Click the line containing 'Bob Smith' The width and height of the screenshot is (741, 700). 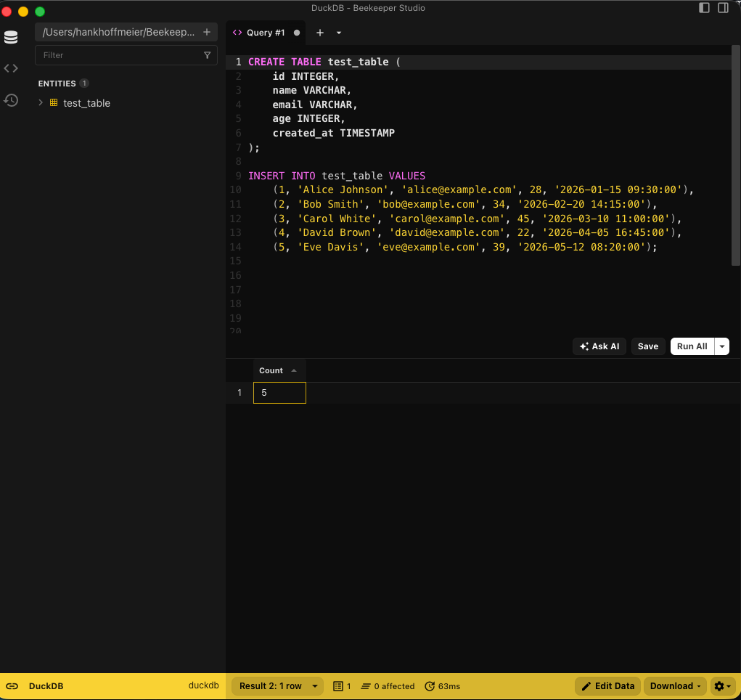point(465,204)
